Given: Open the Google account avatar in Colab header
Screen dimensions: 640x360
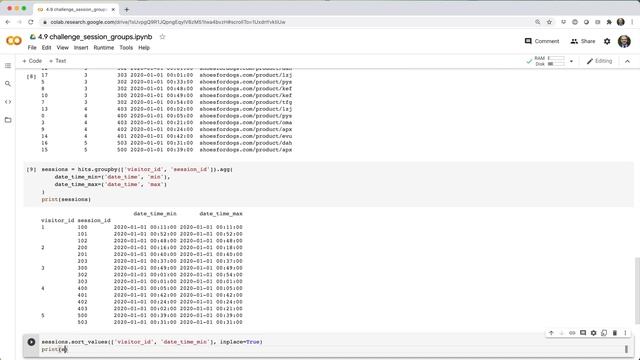Looking at the screenshot, I should coord(624,41).
